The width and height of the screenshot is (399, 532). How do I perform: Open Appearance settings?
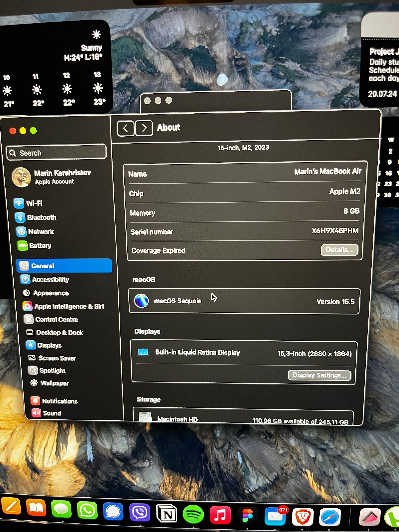(46, 293)
